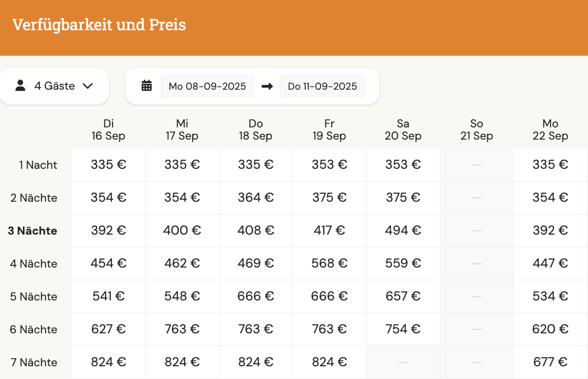588x379 pixels.
Task: Pick the 677 € price for Mo 22 Sep, 7 Nächte
Action: 550,362
